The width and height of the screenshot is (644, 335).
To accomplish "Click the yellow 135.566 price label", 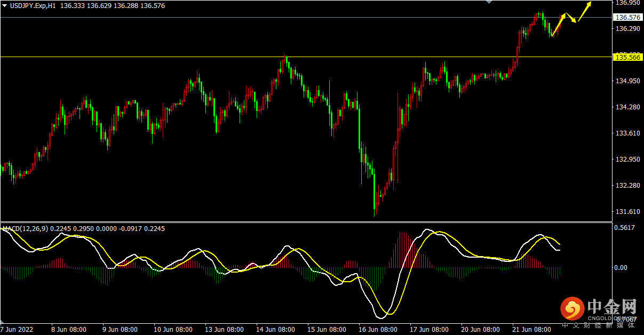I will pos(627,57).
